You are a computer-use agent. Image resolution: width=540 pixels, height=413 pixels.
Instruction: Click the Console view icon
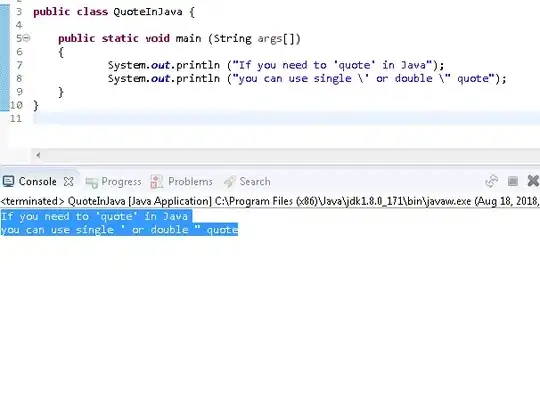point(8,181)
